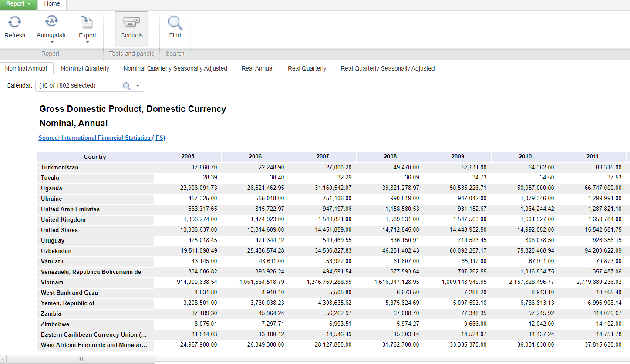Expand the Autoupdate dropdown arrow
The height and width of the screenshot is (364, 630).
tap(52, 43)
